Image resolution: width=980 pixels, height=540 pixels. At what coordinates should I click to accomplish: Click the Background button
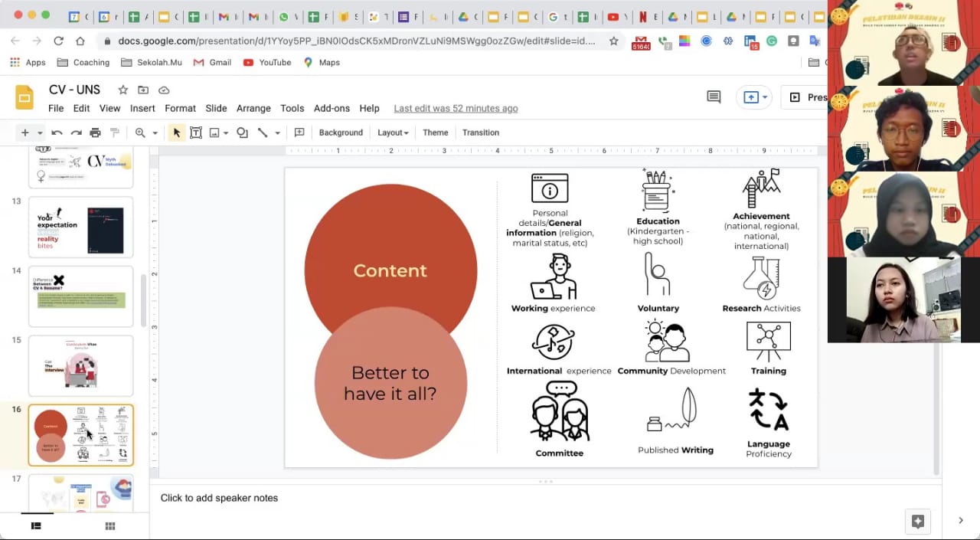coord(341,133)
